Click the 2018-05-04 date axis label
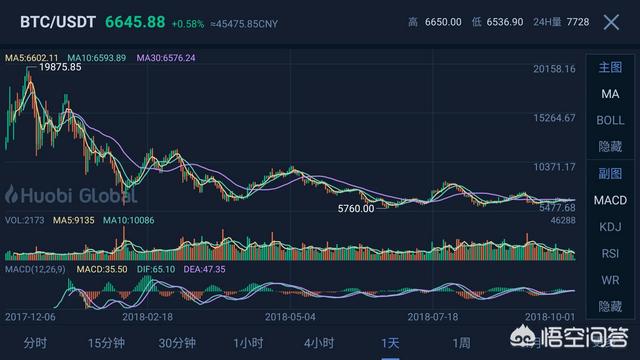The height and width of the screenshot is (360, 640). 290,317
